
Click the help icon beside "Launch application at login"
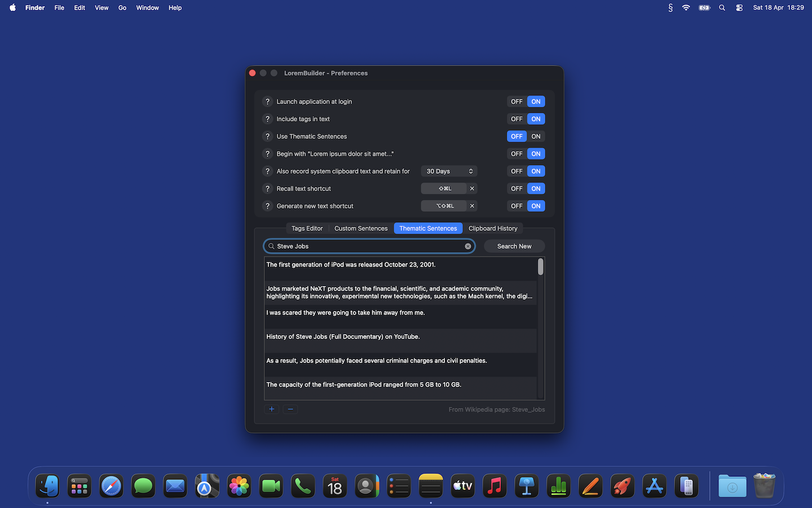[267, 102]
